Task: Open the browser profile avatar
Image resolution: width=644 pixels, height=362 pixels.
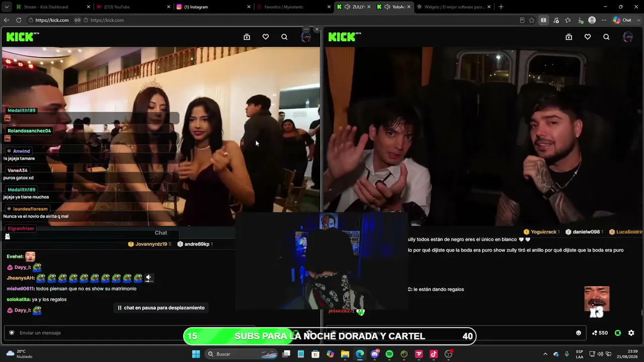Action: click(x=592, y=20)
